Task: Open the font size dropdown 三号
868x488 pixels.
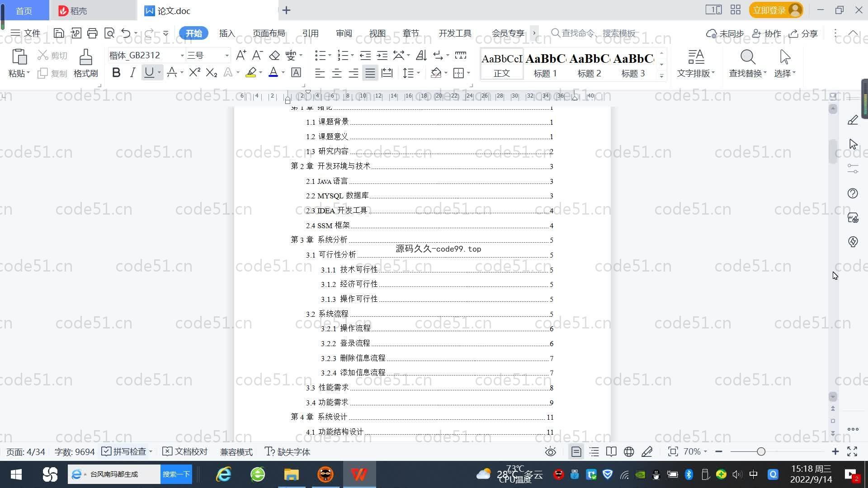Action: tap(227, 56)
